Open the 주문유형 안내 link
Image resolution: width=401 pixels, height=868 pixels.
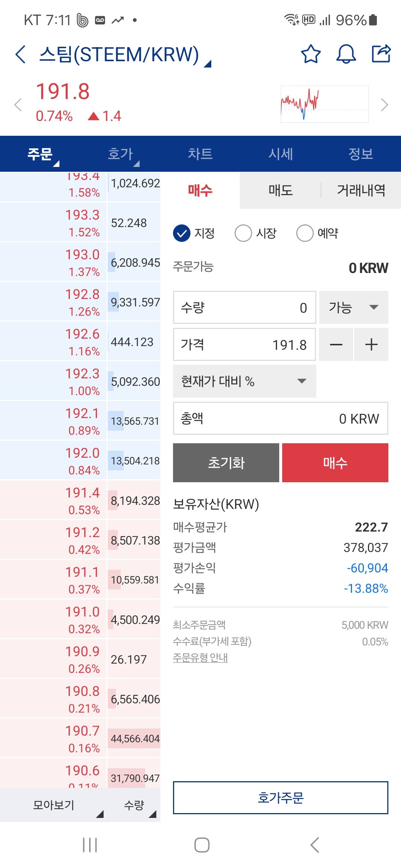click(200, 658)
